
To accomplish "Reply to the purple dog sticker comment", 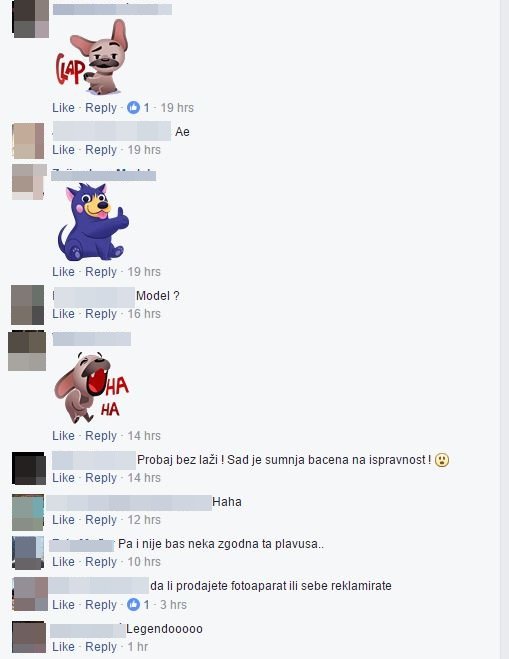I will point(101,272).
